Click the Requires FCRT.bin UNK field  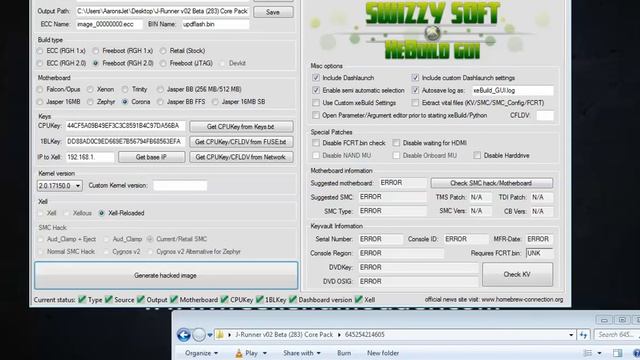(539, 253)
